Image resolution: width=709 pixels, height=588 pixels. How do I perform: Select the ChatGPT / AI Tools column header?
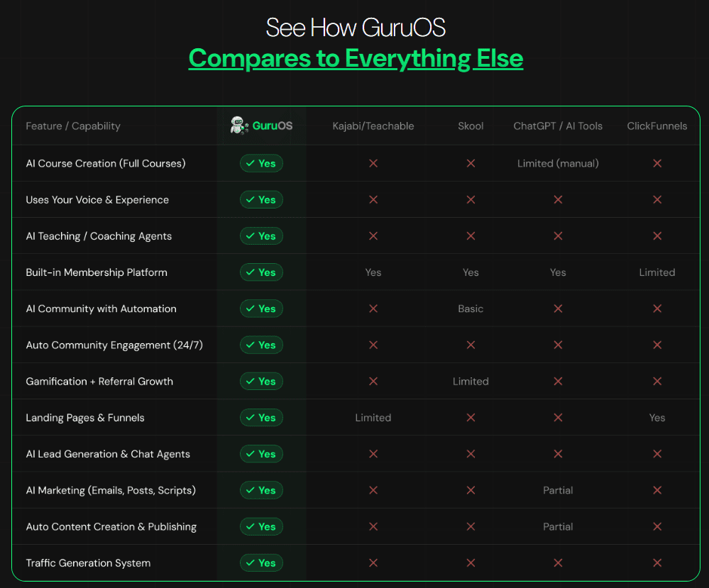pos(558,126)
